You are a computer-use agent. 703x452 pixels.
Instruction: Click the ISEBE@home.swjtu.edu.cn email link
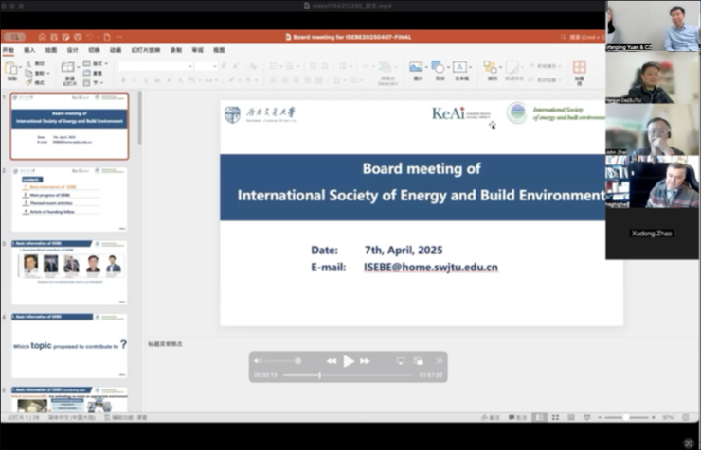[431, 267]
